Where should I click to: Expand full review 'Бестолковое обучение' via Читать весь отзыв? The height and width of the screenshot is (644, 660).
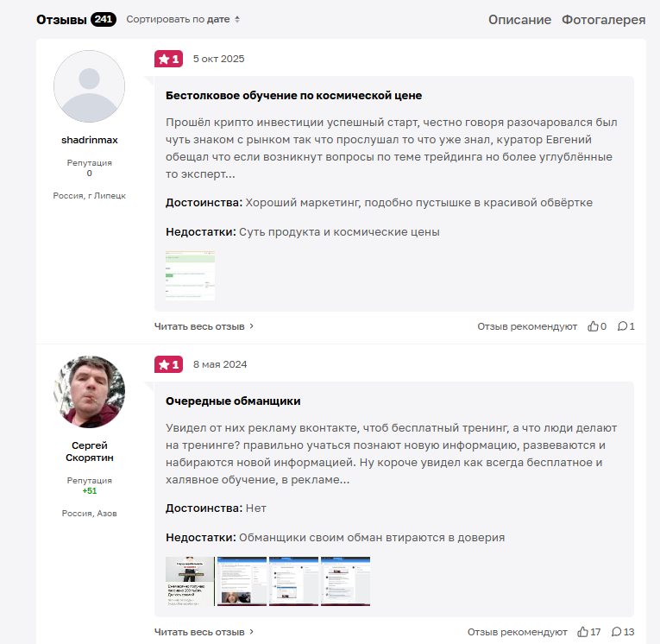(x=204, y=326)
